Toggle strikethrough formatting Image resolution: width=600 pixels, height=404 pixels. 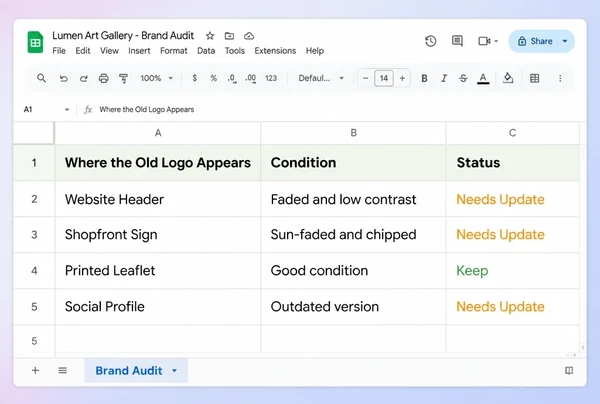(463, 78)
